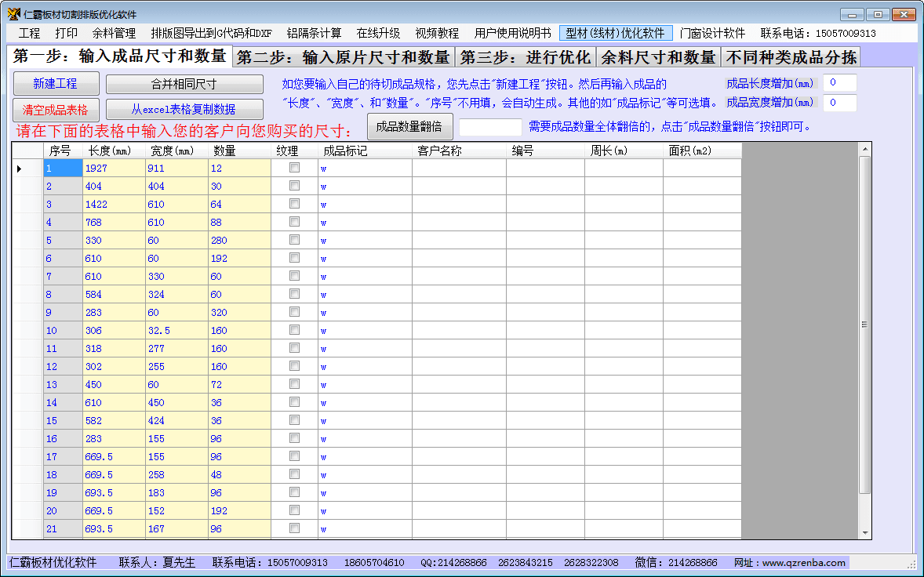Click the 清空成品表格 button

[x=55, y=110]
